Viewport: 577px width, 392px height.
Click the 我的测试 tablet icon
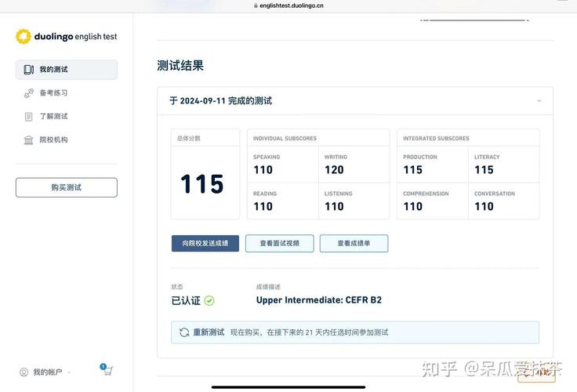(x=29, y=70)
